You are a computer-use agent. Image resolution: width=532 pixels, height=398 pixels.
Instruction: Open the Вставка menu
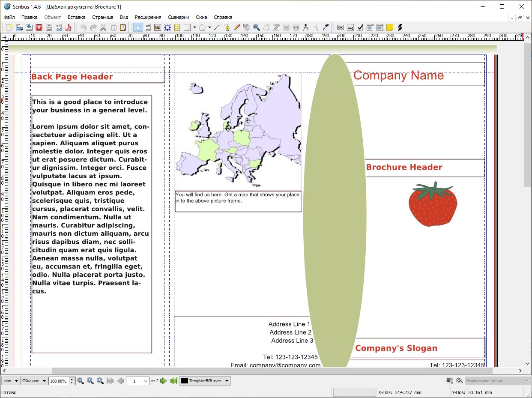(x=76, y=17)
